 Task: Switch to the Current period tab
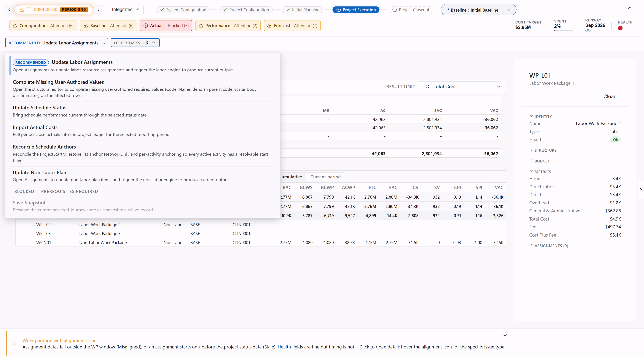point(325,177)
